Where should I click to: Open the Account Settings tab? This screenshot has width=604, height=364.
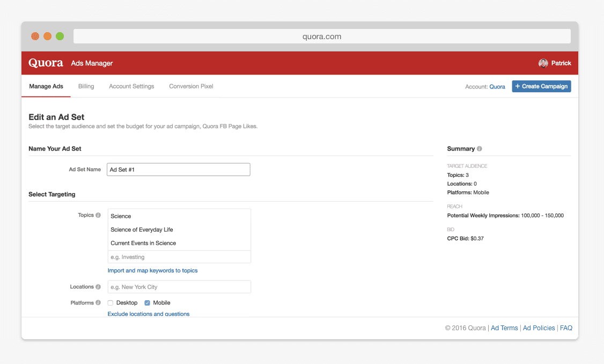tap(131, 86)
